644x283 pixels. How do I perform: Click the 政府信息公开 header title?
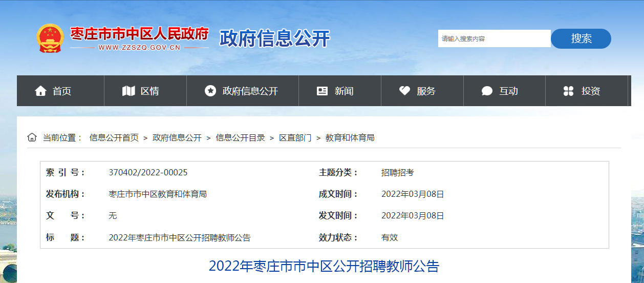(275, 38)
